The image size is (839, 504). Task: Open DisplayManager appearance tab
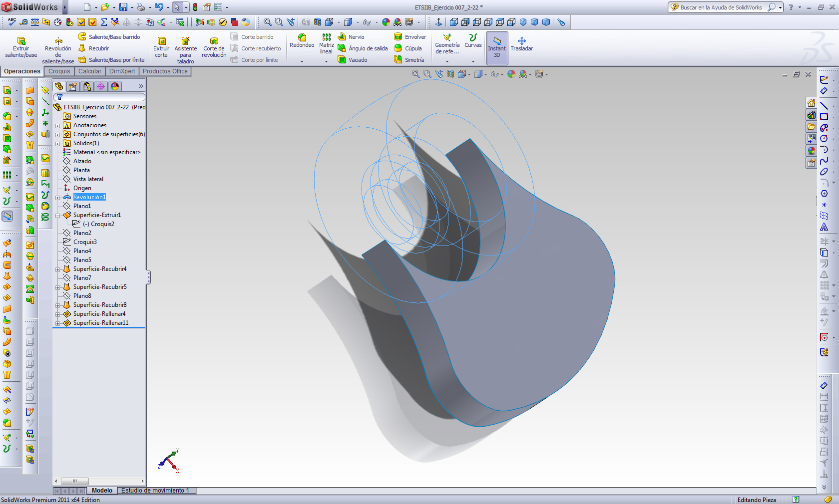(x=115, y=86)
